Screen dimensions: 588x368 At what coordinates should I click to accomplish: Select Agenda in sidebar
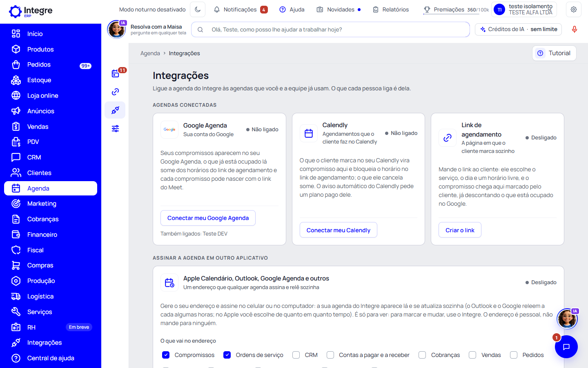pyautogui.click(x=51, y=188)
